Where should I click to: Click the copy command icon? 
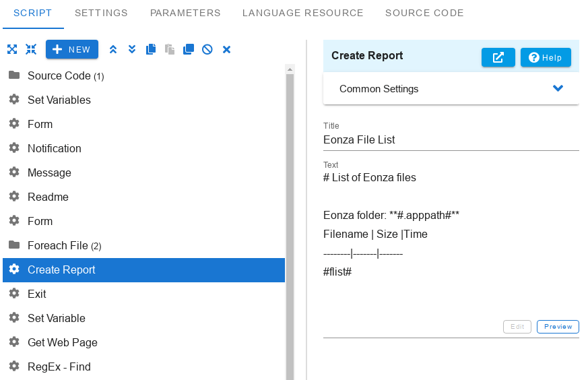click(x=151, y=49)
